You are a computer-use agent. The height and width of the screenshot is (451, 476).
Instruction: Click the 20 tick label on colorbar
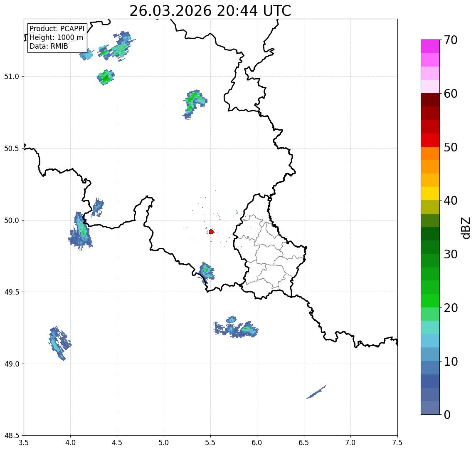tap(451, 307)
